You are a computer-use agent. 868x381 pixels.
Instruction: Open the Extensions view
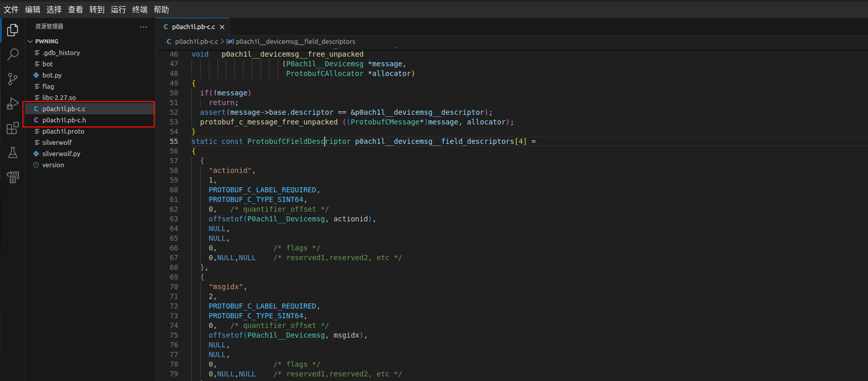coord(13,128)
